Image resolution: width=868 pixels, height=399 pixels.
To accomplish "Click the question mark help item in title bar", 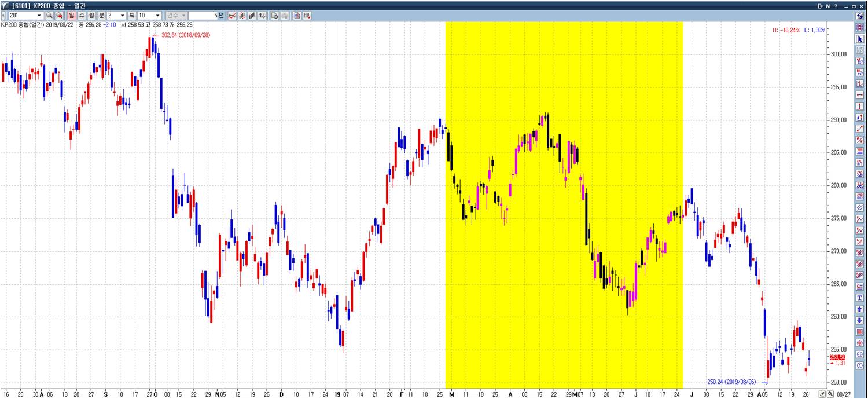I will (x=836, y=6).
